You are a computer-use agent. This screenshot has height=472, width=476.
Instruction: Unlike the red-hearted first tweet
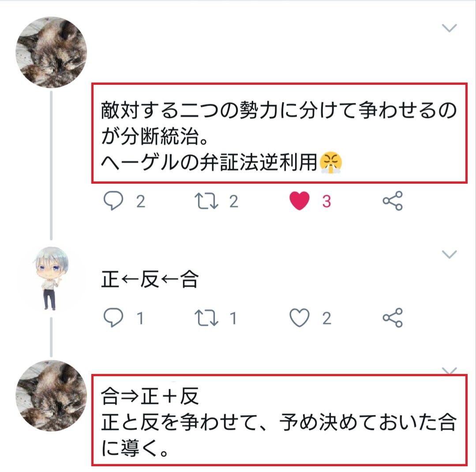point(300,201)
